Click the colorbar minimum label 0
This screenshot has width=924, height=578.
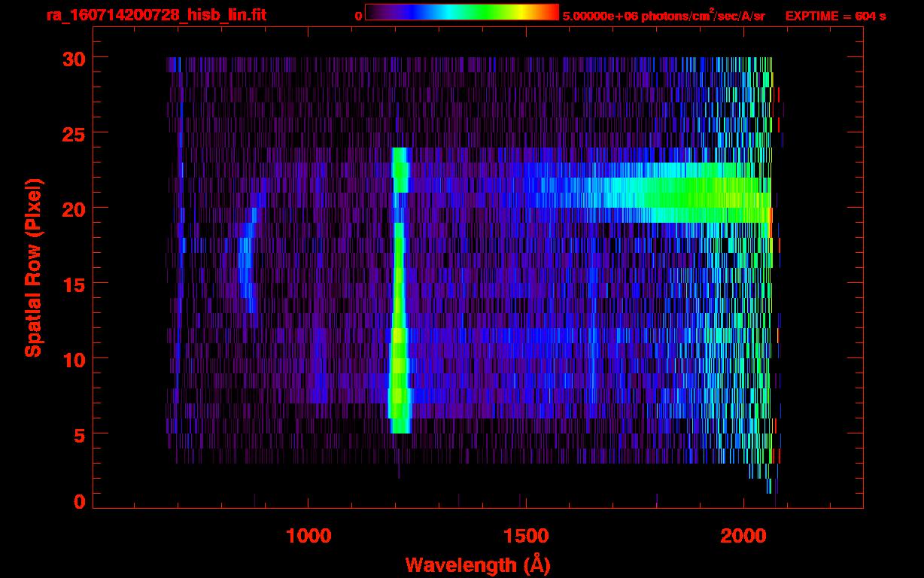[x=358, y=16]
